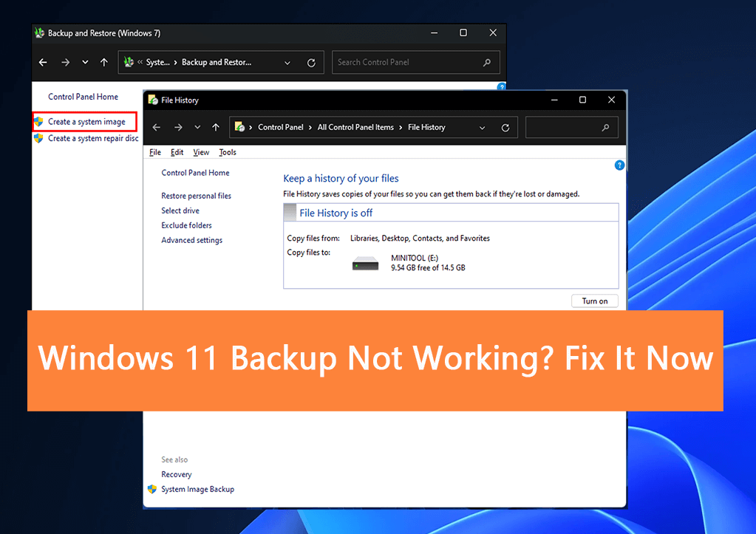Viewport: 756px width, 534px height.
Task: Close the File History window
Action: pyautogui.click(x=611, y=100)
